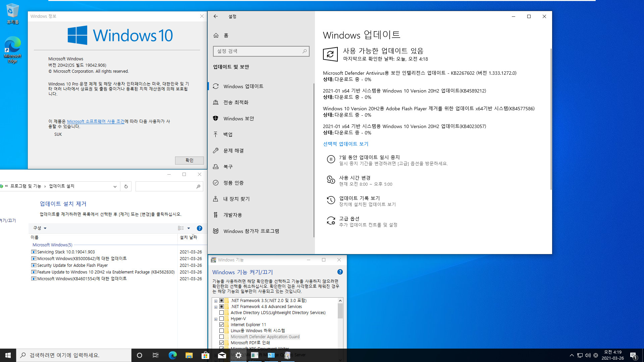Open volume control in the system tray
Screen dimensions: 644x362
click(x=588, y=355)
